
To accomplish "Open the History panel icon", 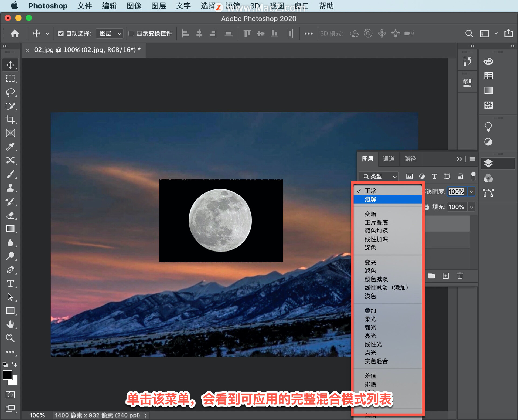I will (467, 62).
